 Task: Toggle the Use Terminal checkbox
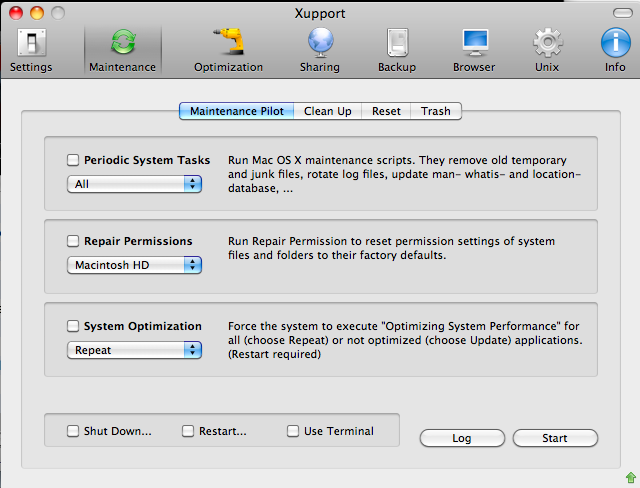(293, 431)
